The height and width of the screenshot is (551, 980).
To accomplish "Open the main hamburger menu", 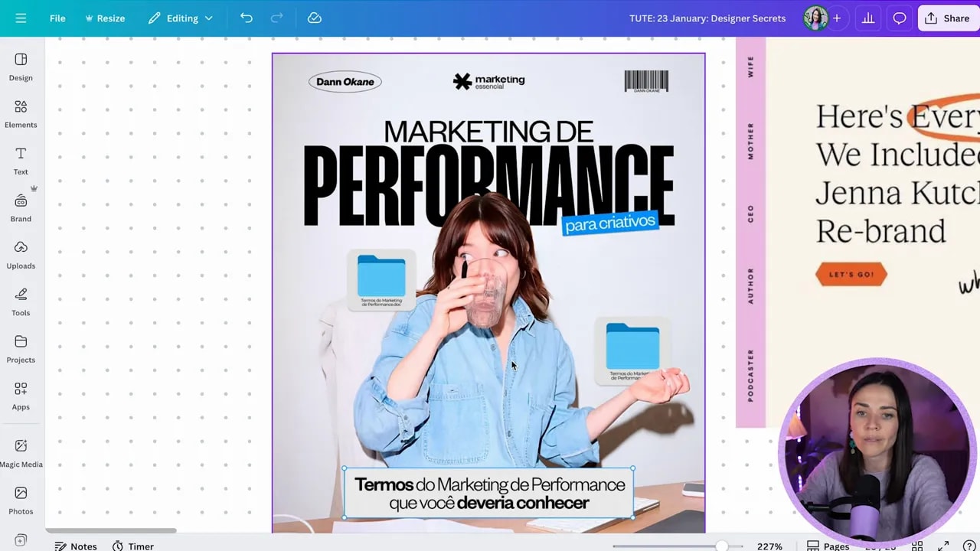I will pyautogui.click(x=20, y=18).
